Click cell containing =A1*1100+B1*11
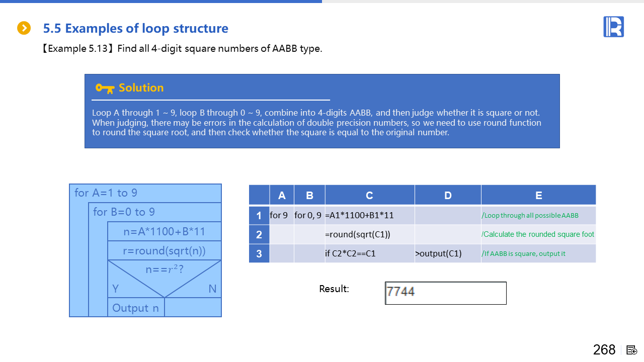Viewport: 644px width, 362px height. tap(369, 215)
